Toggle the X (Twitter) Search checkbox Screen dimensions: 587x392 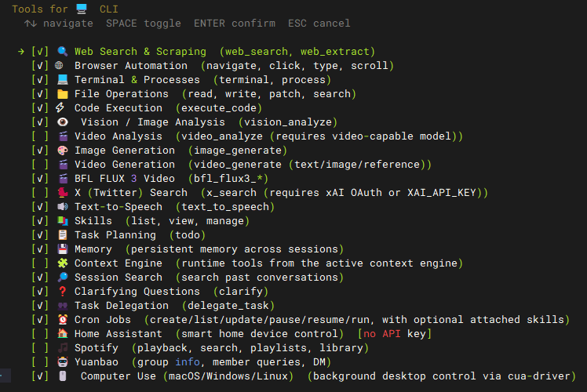[x=40, y=193]
